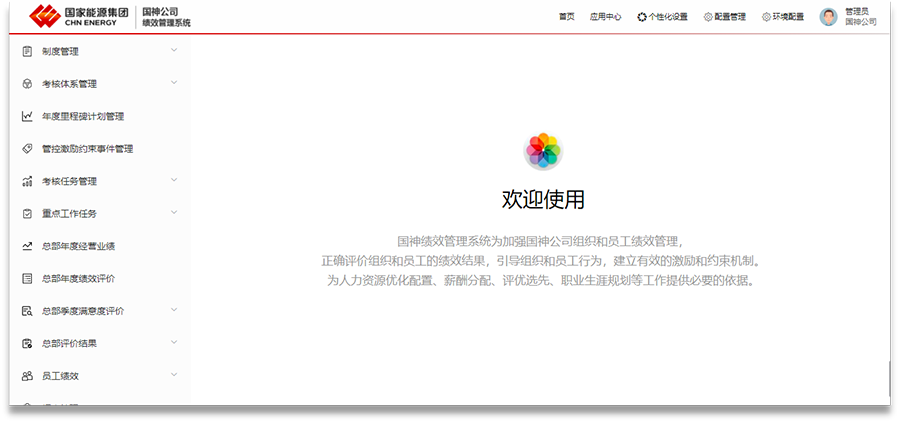The height and width of the screenshot is (424, 900).
Task: Click the administrator avatar picture
Action: tap(828, 16)
